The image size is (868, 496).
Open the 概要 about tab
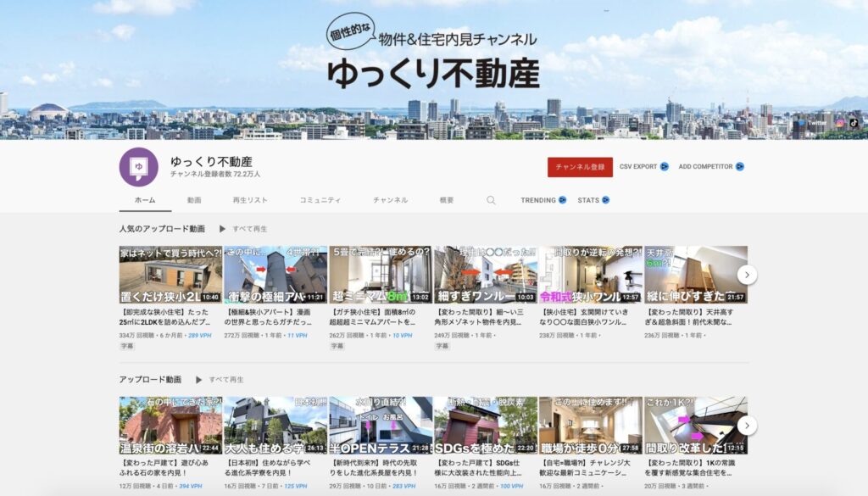pyautogui.click(x=447, y=200)
